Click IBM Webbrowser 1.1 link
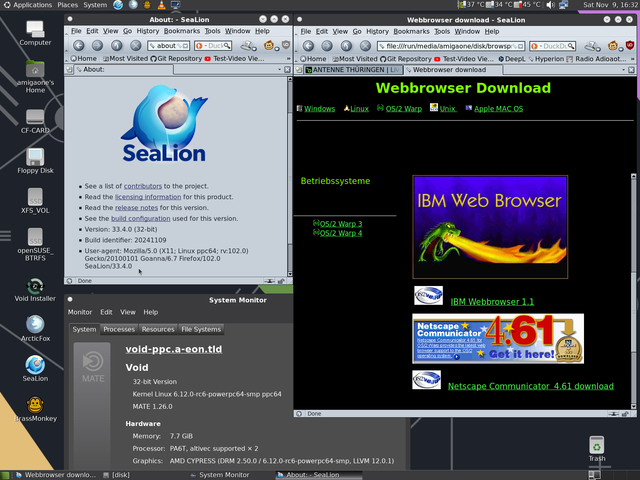Image resolution: width=640 pixels, height=480 pixels. click(492, 302)
